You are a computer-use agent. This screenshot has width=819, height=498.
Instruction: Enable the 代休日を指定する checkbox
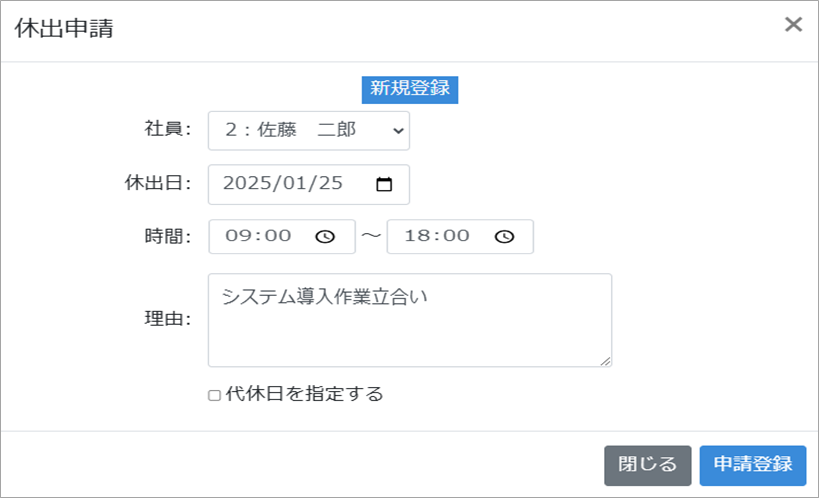tap(214, 395)
